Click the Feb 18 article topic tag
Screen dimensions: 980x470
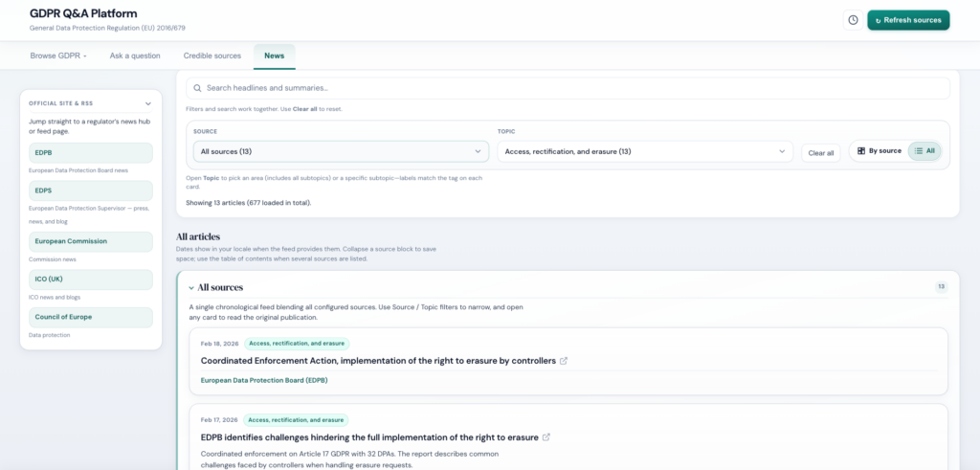298,344
